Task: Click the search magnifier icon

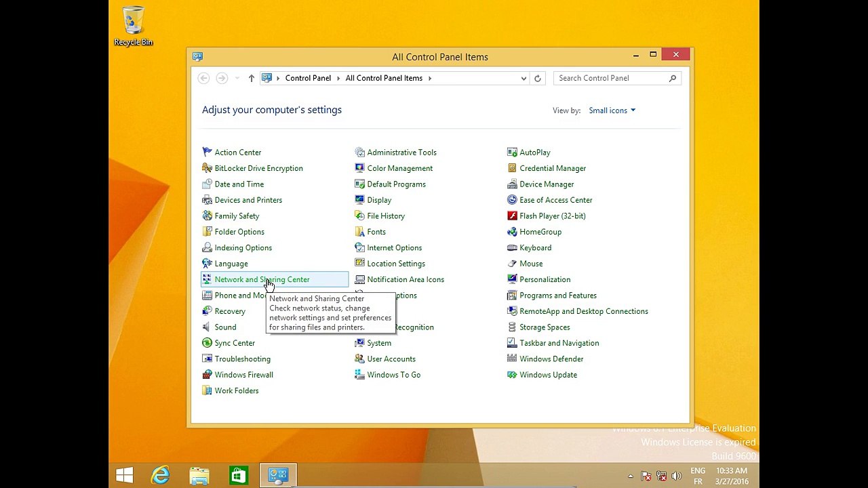Action: (672, 78)
